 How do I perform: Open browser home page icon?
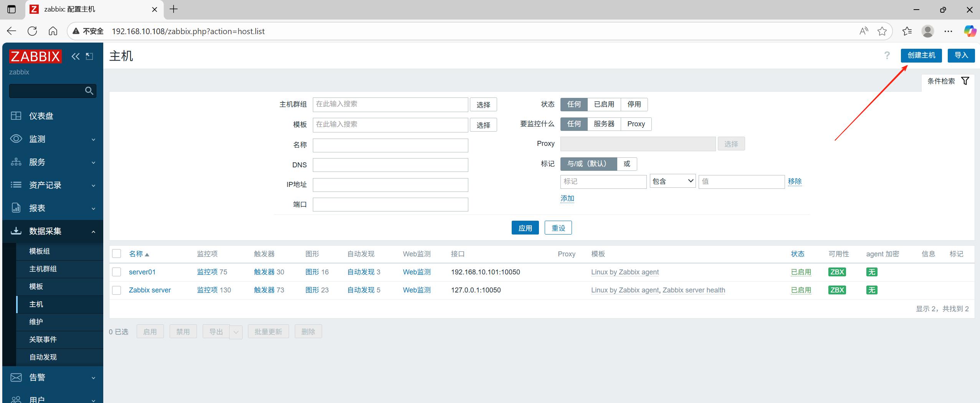point(53,31)
